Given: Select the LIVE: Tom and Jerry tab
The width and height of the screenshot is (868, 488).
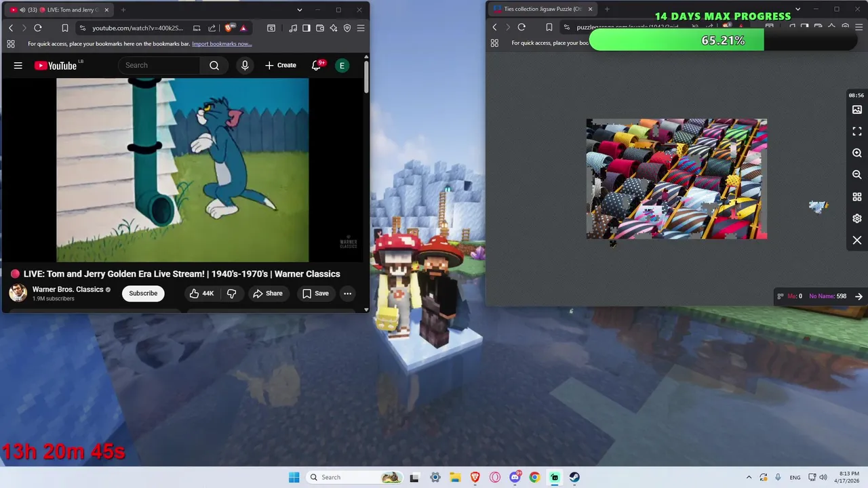Looking at the screenshot, I should (60, 9).
